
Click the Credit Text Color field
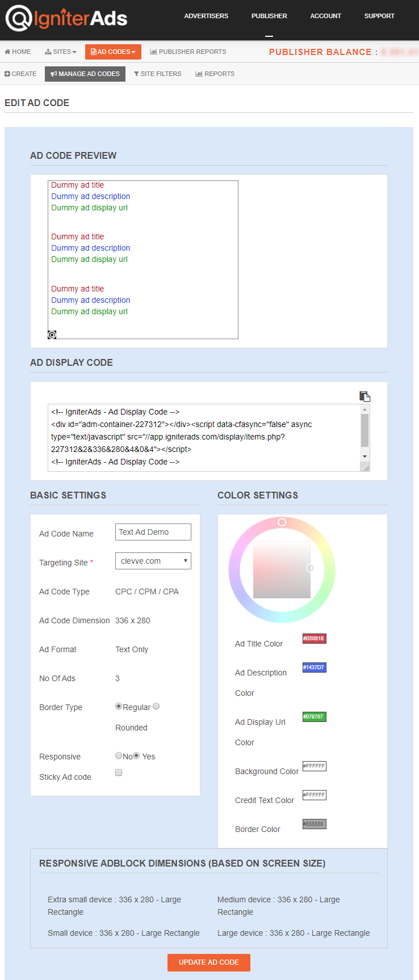pyautogui.click(x=314, y=795)
